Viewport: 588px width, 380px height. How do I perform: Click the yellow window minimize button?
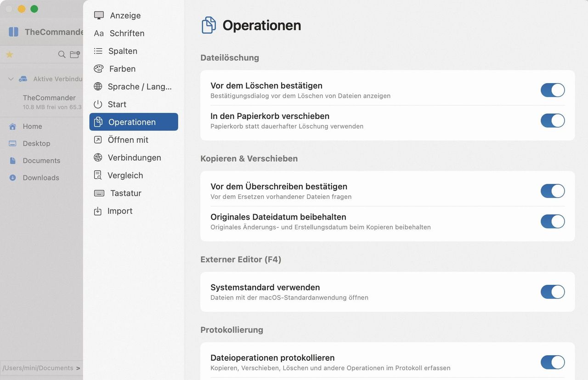click(x=22, y=9)
